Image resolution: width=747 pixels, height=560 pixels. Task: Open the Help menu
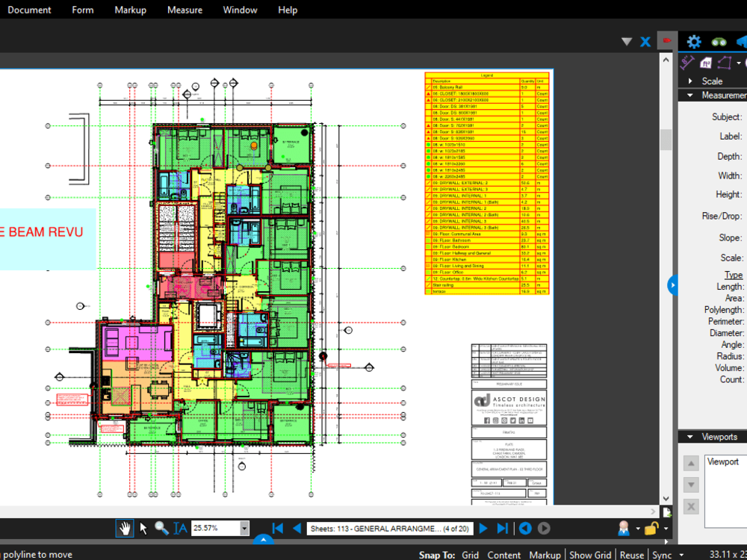click(288, 10)
